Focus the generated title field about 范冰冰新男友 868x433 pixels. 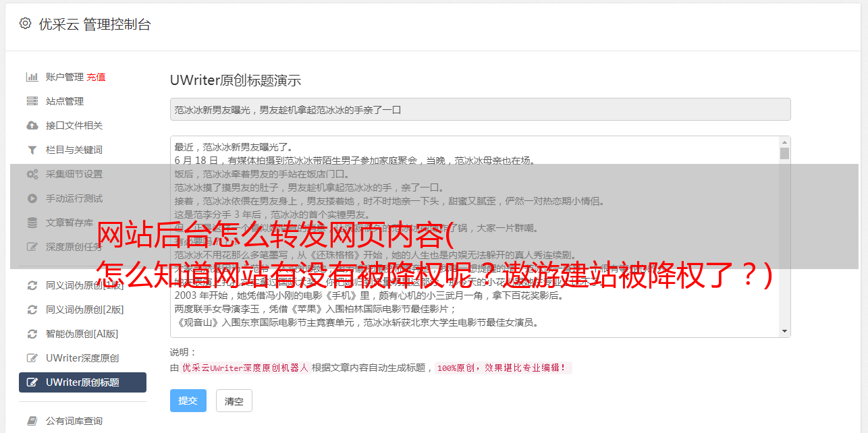pyautogui.click(x=480, y=109)
